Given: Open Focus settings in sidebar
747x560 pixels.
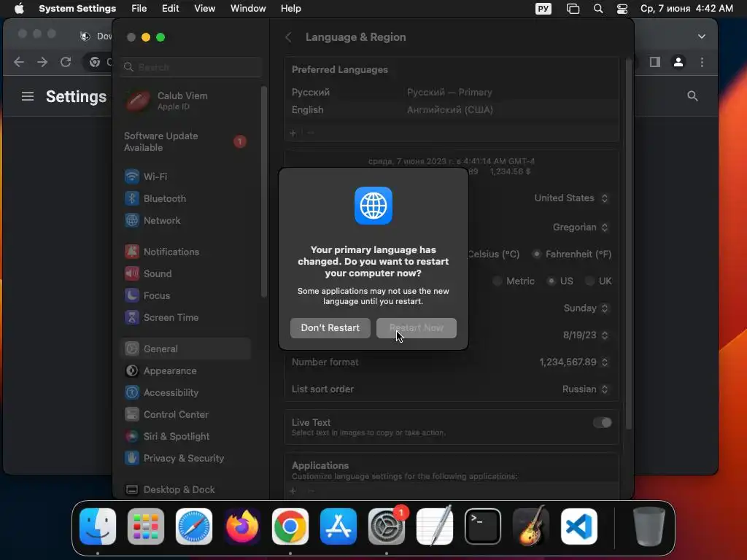Looking at the screenshot, I should click(x=186, y=296).
